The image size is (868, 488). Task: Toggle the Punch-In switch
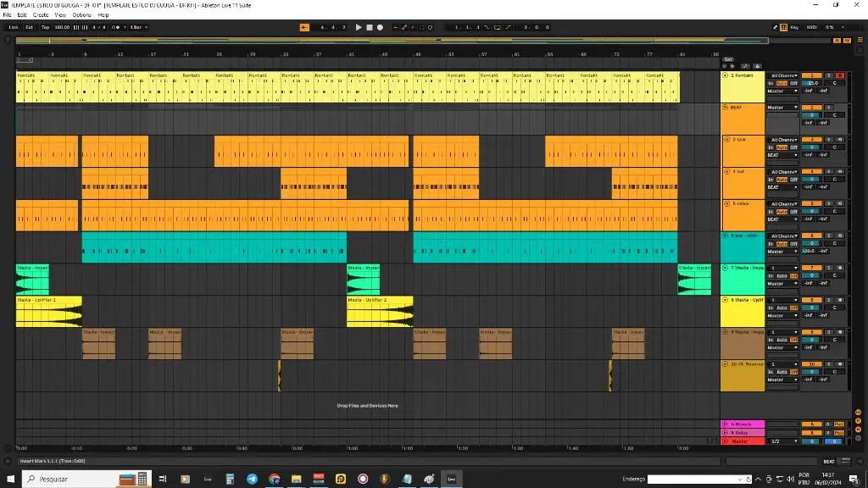click(x=487, y=27)
